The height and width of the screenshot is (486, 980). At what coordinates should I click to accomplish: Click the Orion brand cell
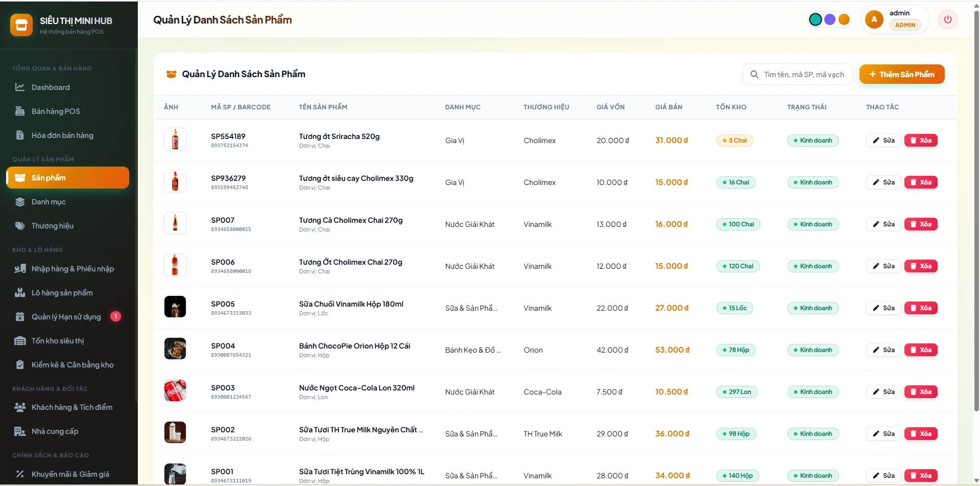point(533,350)
